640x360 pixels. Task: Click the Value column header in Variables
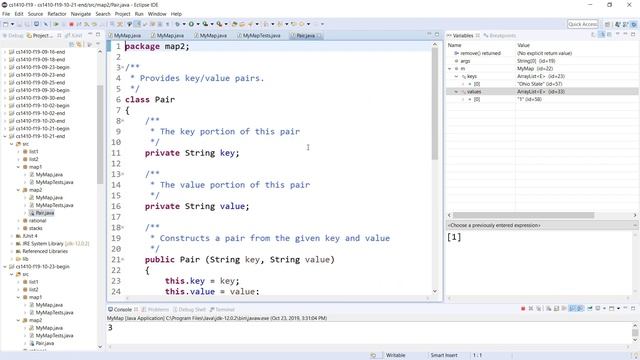523,45
